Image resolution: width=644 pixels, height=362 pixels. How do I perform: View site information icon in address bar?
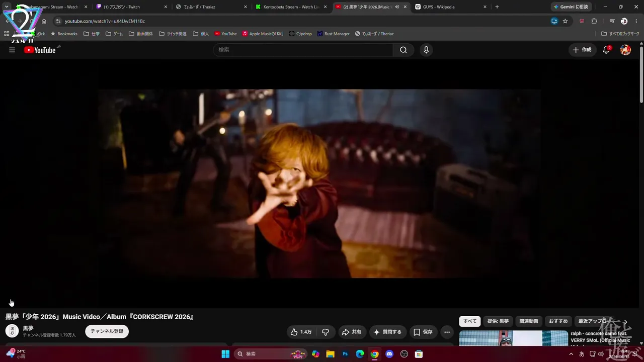pos(58,21)
